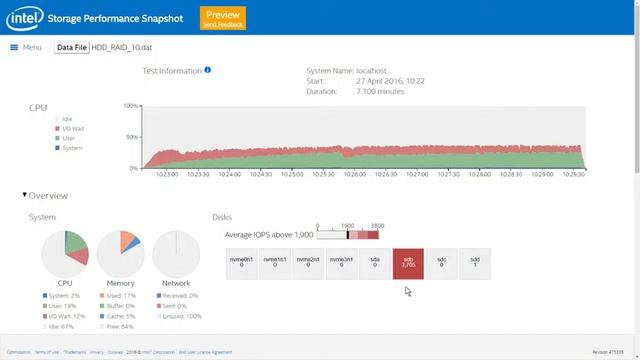
Task: Click the System legend swatch in CPU chart
Action: point(57,148)
